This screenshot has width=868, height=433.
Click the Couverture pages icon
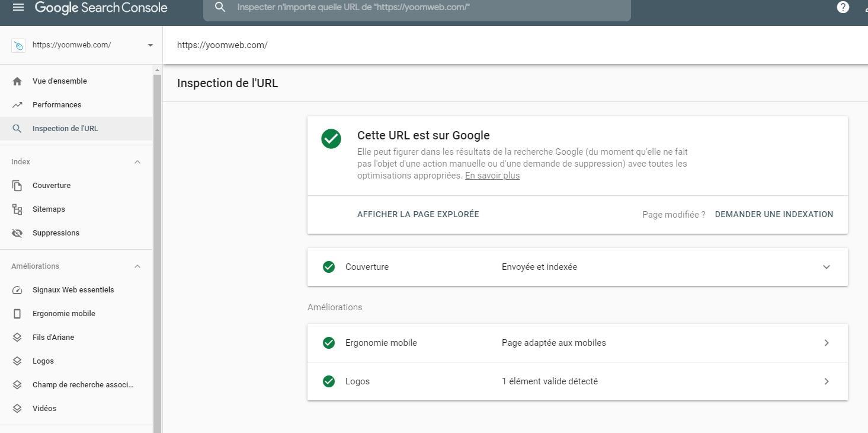coord(17,186)
